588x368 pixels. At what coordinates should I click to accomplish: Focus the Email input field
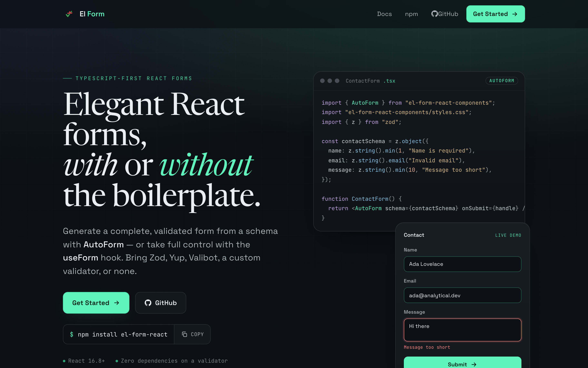[462, 295]
